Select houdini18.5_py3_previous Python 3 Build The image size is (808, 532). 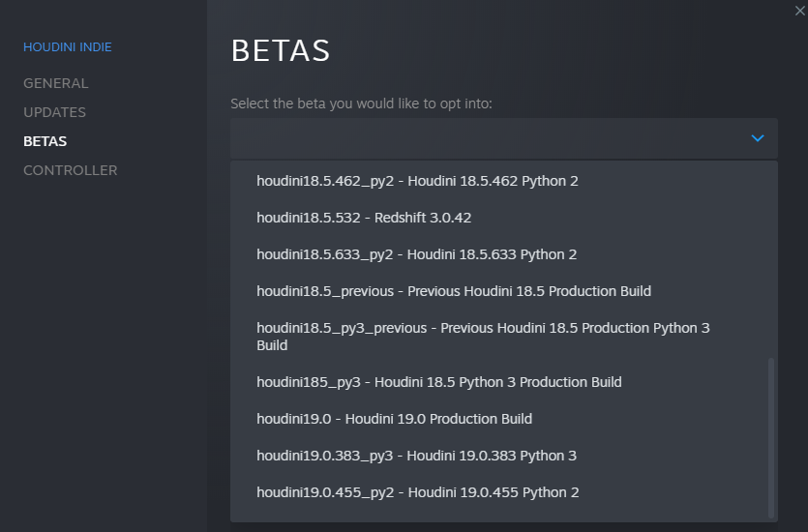(483, 337)
